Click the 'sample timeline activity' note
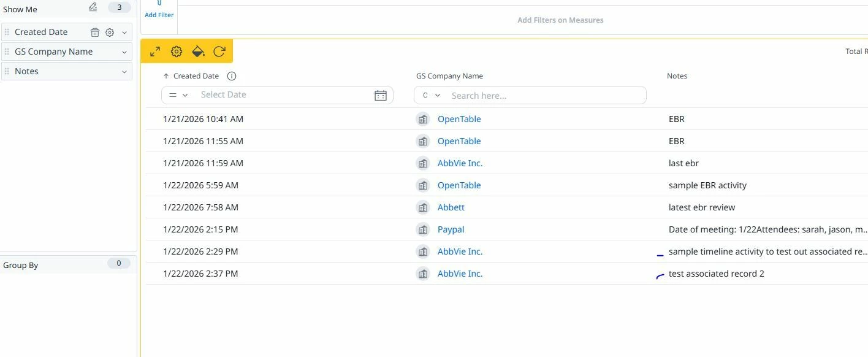868x357 pixels. click(768, 251)
